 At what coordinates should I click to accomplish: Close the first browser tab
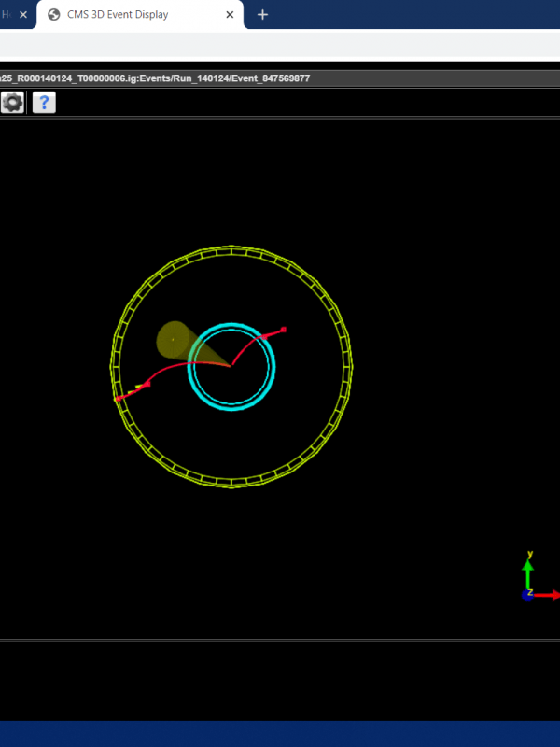point(23,15)
